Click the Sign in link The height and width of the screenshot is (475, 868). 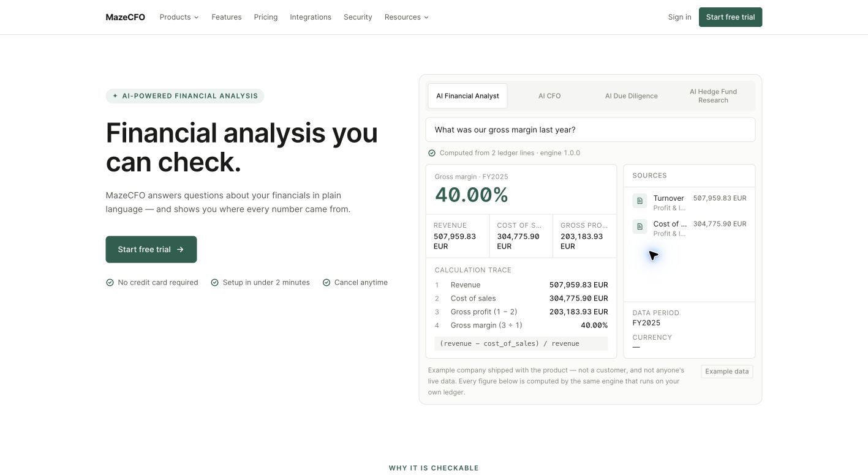[x=679, y=17]
